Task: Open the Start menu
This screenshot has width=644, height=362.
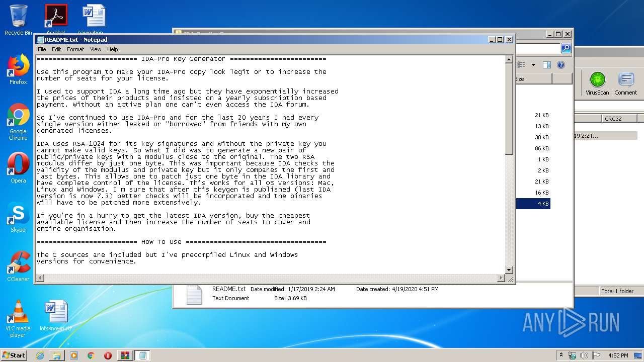Action: (14, 355)
